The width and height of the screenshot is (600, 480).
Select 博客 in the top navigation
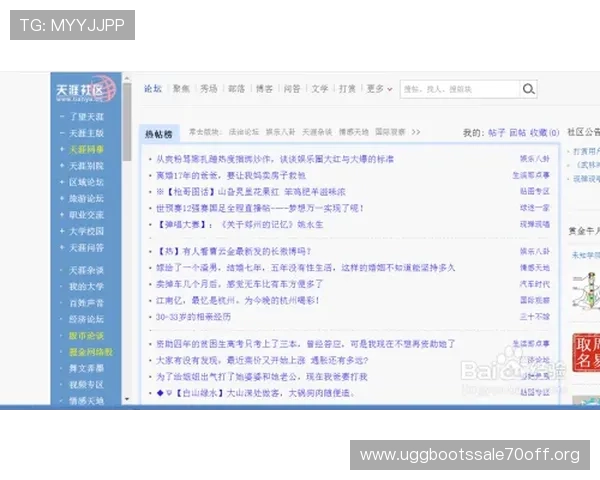pyautogui.click(x=264, y=89)
